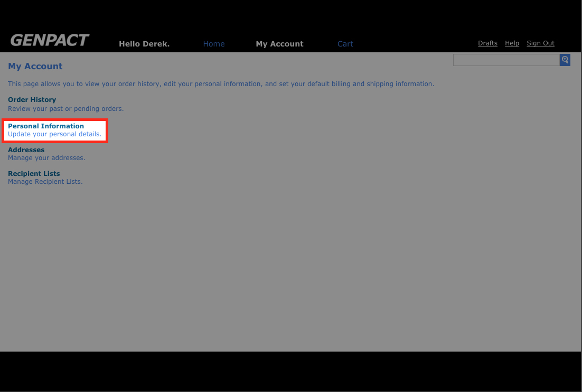This screenshot has height=392, width=582.
Task: Click the search magnifier icon
Action: coord(565,60)
